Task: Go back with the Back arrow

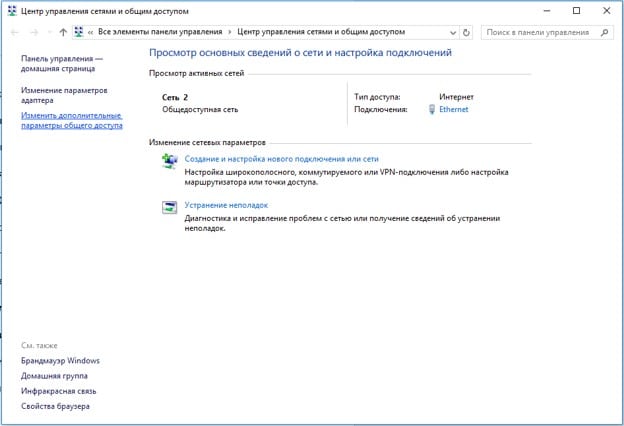Action: pyautogui.click(x=15, y=32)
